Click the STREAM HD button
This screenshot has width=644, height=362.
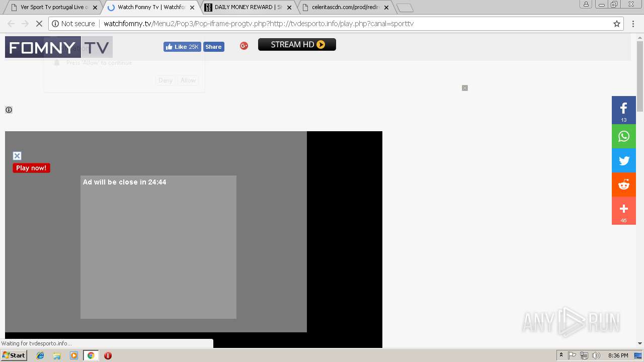(297, 45)
